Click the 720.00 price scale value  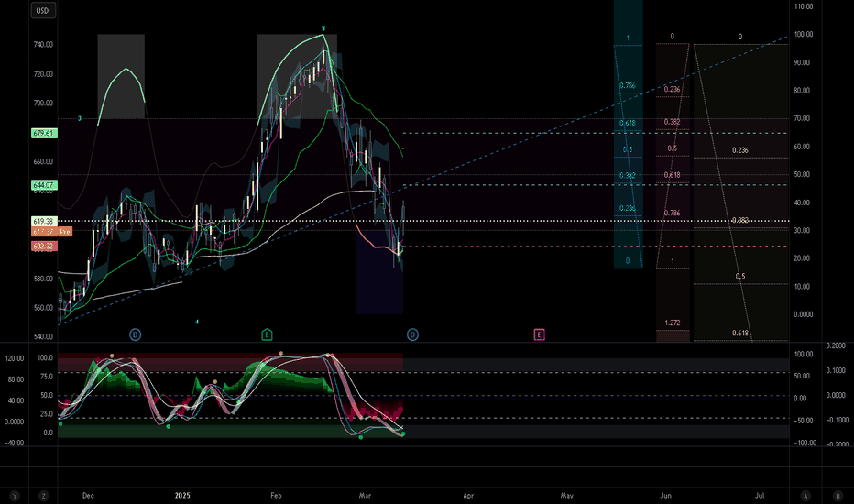[x=44, y=74]
